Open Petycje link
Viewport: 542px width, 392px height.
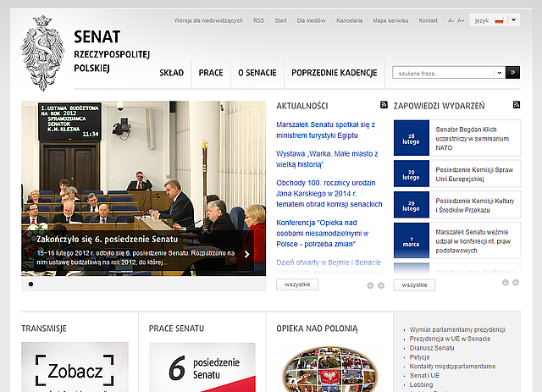(x=420, y=357)
